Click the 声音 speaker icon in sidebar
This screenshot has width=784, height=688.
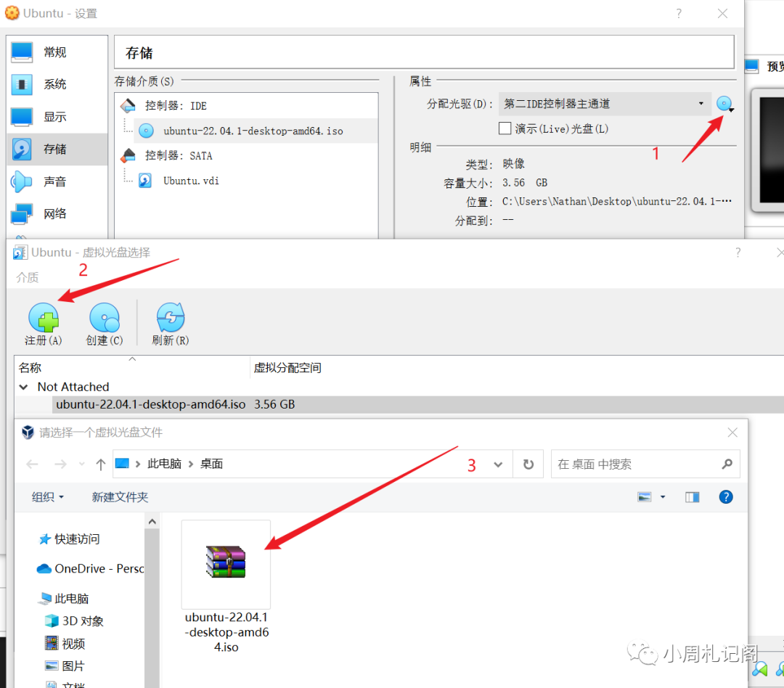point(22,181)
